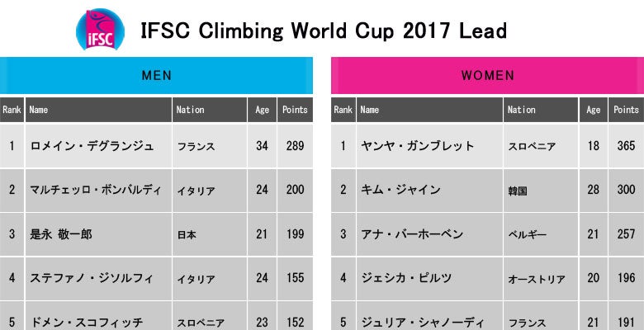Click the women's Age column header
Image resolution: width=644 pixels, height=330 pixels.
[593, 109]
